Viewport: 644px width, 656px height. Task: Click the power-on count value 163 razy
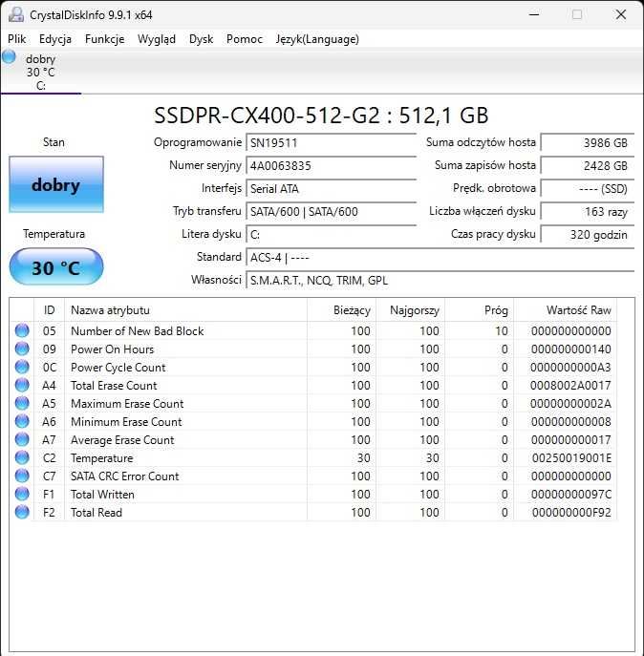pyautogui.click(x=588, y=212)
